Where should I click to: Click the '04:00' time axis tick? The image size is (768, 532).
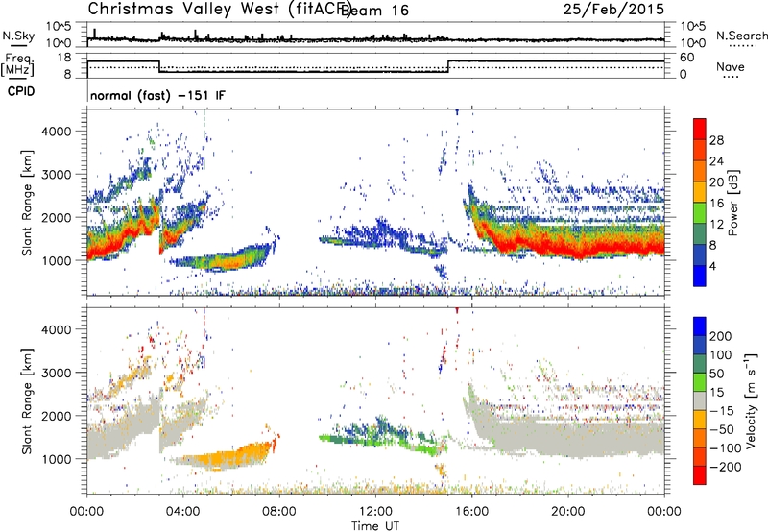click(183, 512)
